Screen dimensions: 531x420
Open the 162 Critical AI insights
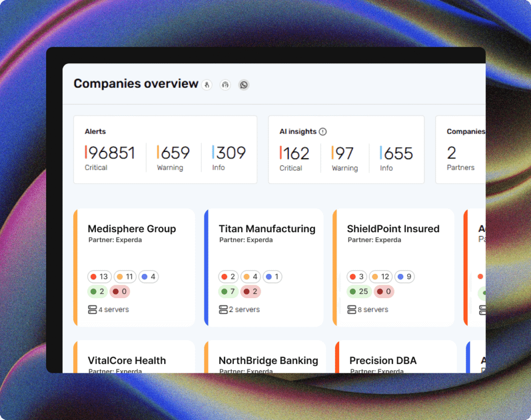(x=295, y=158)
